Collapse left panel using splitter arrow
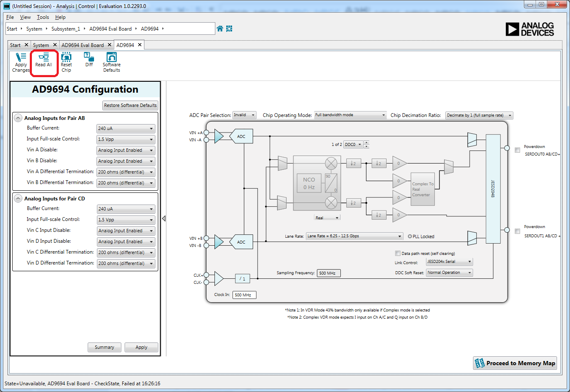This screenshot has height=392, width=570. coord(164,218)
